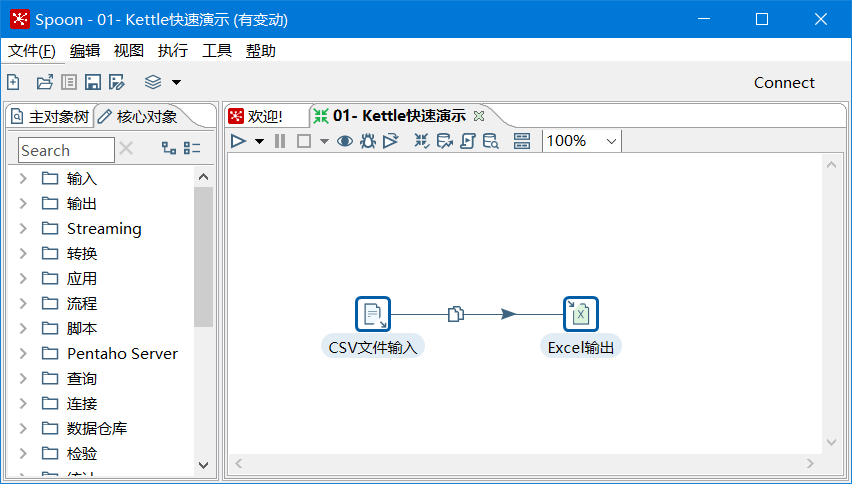Click the Get SQL script icon
852x484 pixels.
(467, 141)
